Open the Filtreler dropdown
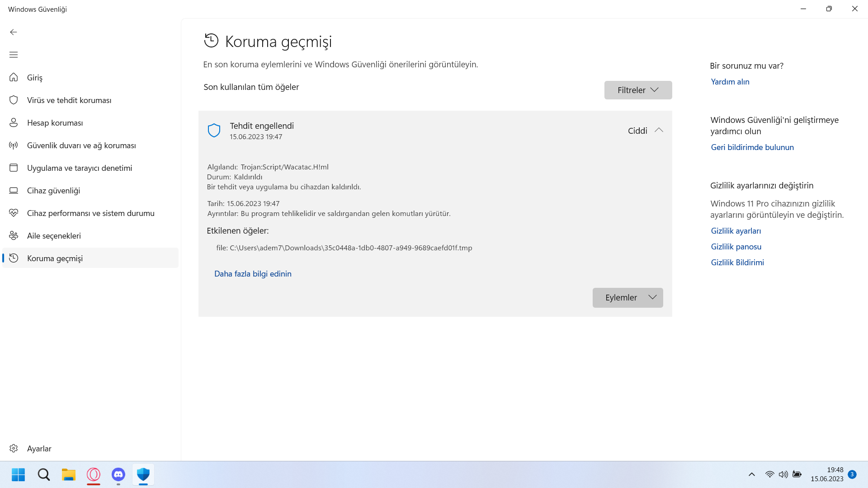The height and width of the screenshot is (488, 868). coord(638,90)
